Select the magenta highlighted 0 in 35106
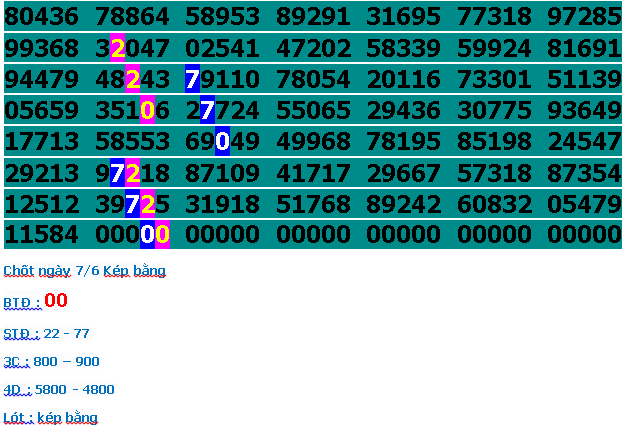The image size is (625, 440). (x=148, y=111)
